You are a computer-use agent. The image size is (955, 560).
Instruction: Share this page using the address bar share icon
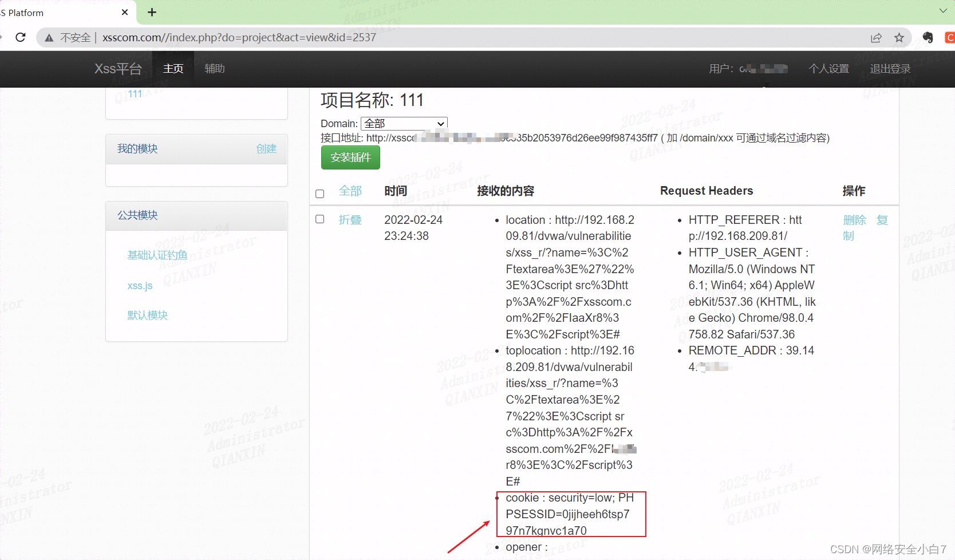[876, 38]
